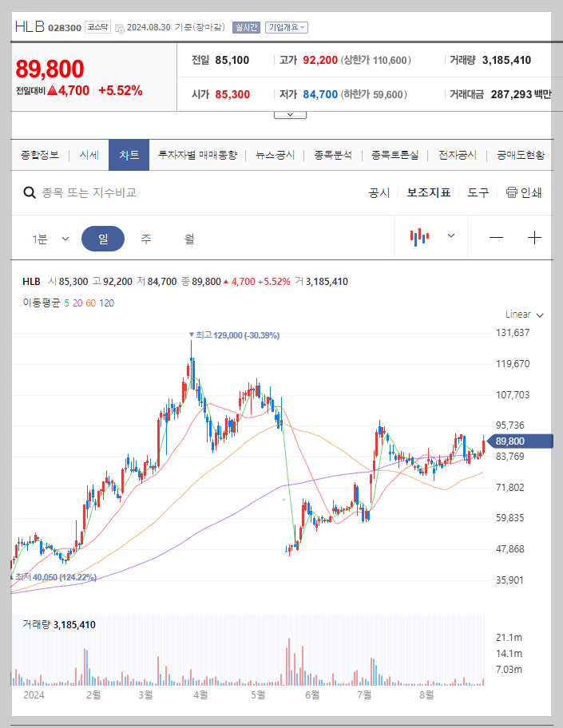Select the 주 weekly period

pyautogui.click(x=144, y=238)
